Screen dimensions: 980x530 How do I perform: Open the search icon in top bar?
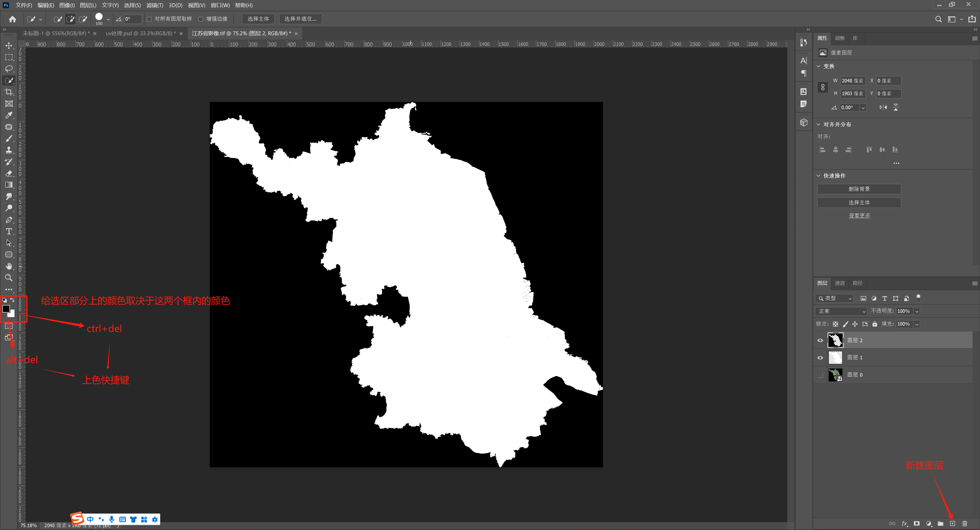(939, 19)
